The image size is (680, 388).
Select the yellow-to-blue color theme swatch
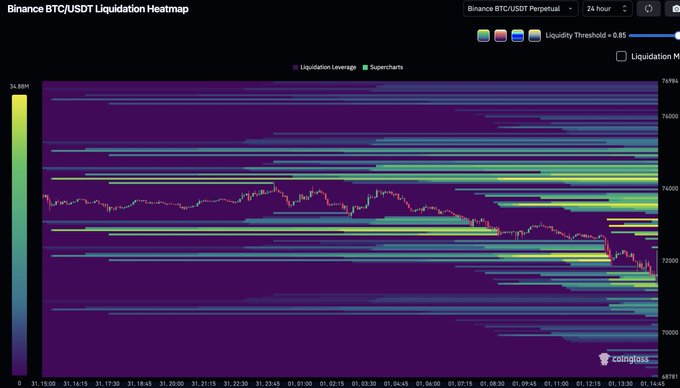click(534, 36)
